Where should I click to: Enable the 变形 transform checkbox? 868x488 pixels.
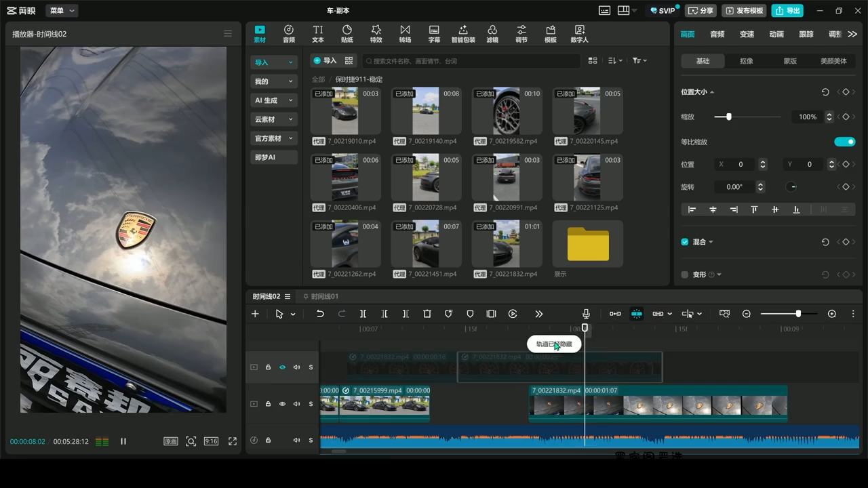[685, 274]
